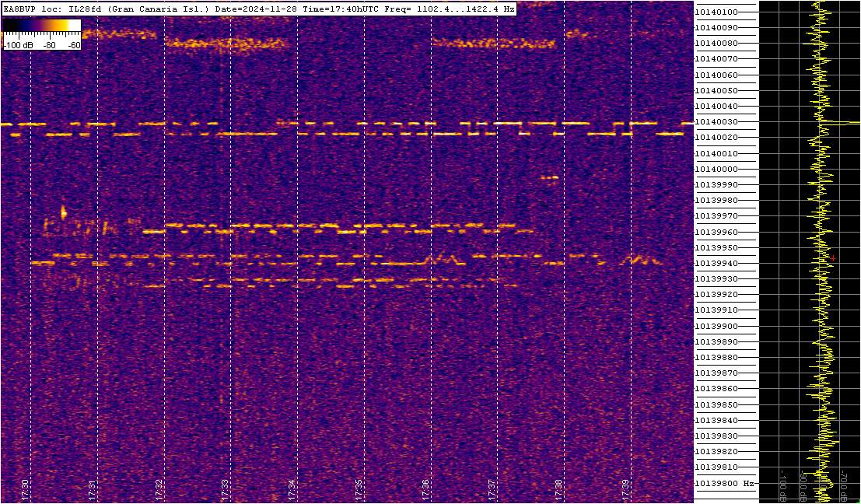Click the 10140060 frequency label

pyautogui.click(x=716, y=75)
